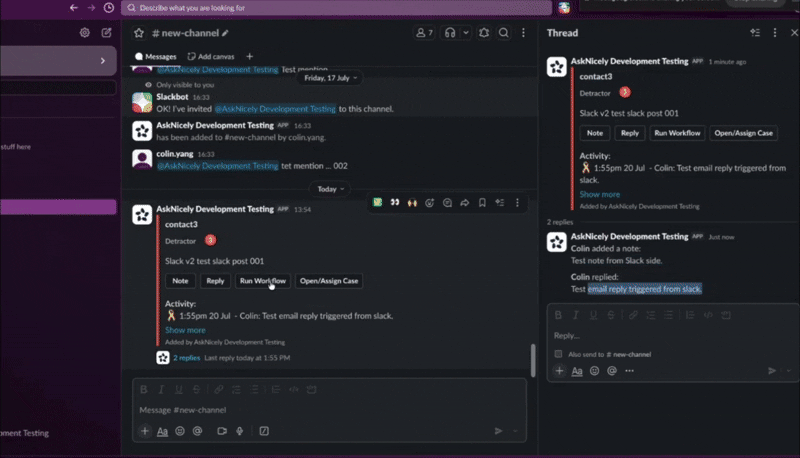Open the channel header more options menu

coord(523,33)
